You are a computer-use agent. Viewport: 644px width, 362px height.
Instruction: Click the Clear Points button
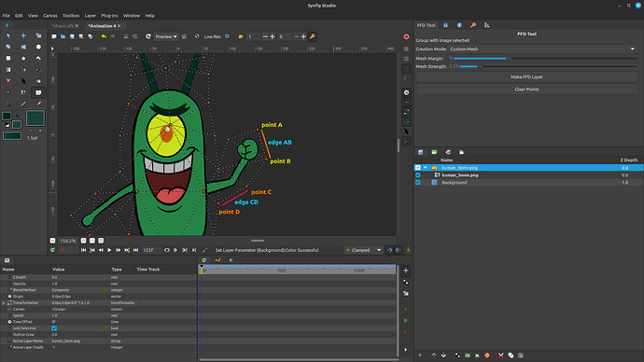(x=526, y=89)
